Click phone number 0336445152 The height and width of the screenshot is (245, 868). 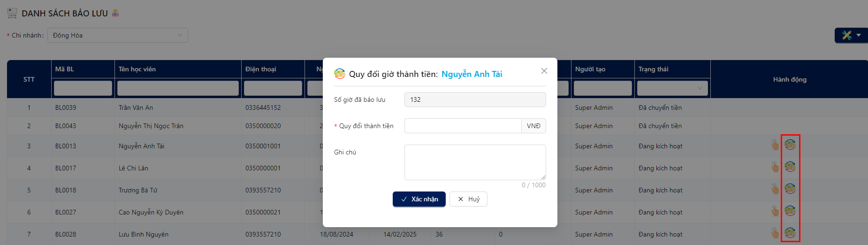pyautogui.click(x=263, y=107)
